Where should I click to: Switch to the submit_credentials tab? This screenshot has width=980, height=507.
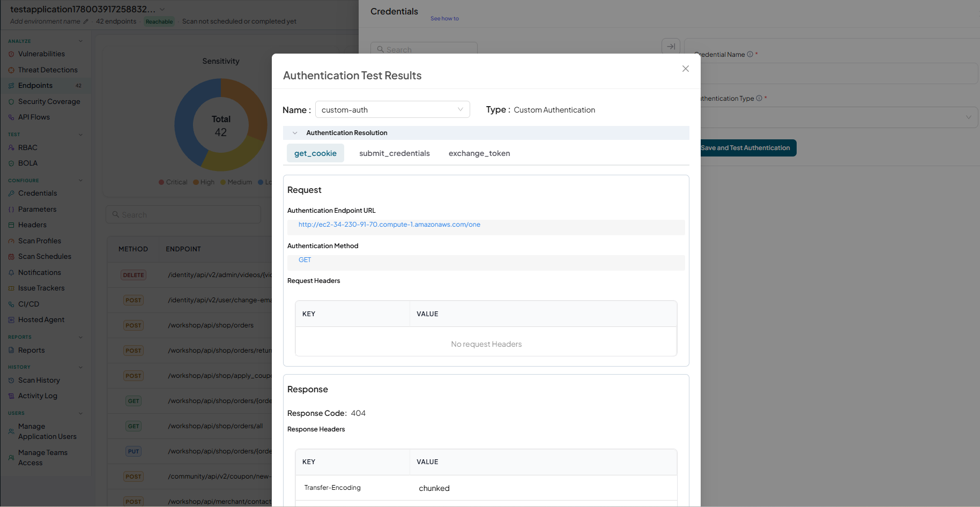(395, 153)
